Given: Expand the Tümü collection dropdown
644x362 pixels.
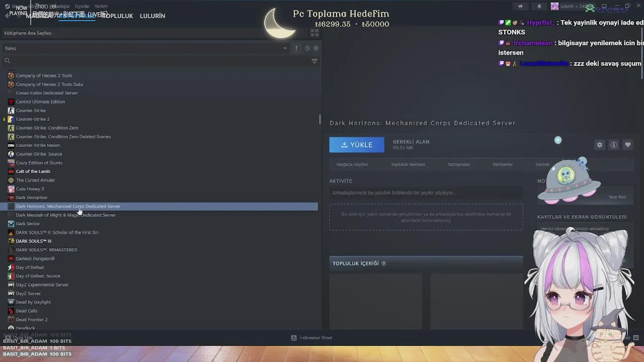Looking at the screenshot, I should (x=285, y=48).
